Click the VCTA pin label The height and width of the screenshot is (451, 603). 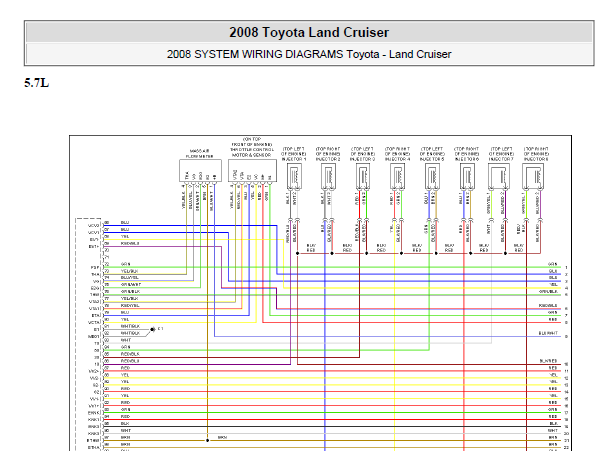(x=93, y=323)
